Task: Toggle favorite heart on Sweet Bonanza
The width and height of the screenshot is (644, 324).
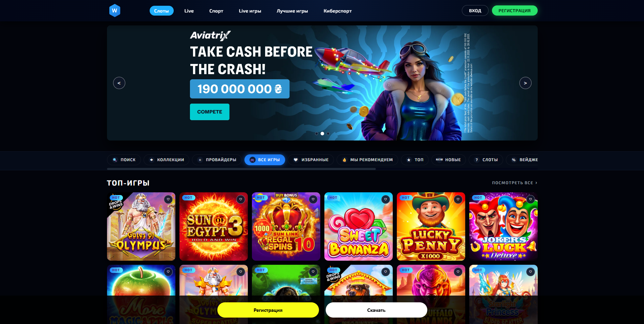Action: (x=386, y=199)
